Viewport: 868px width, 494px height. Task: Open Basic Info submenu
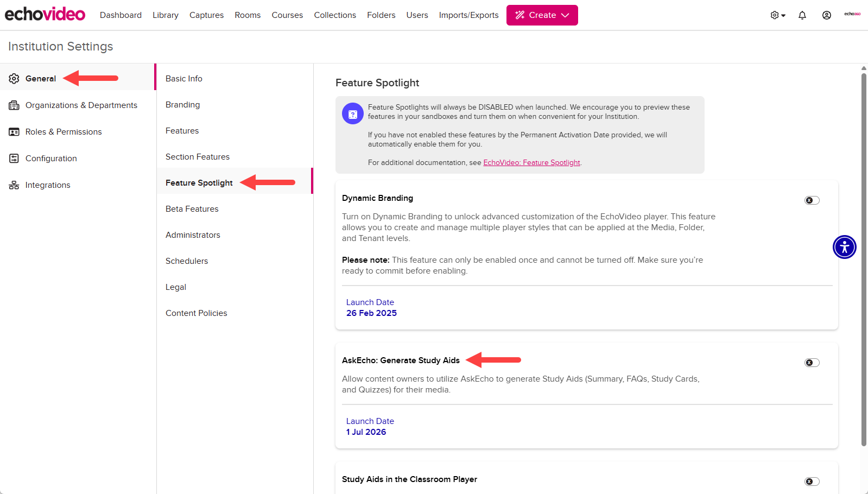click(235, 79)
